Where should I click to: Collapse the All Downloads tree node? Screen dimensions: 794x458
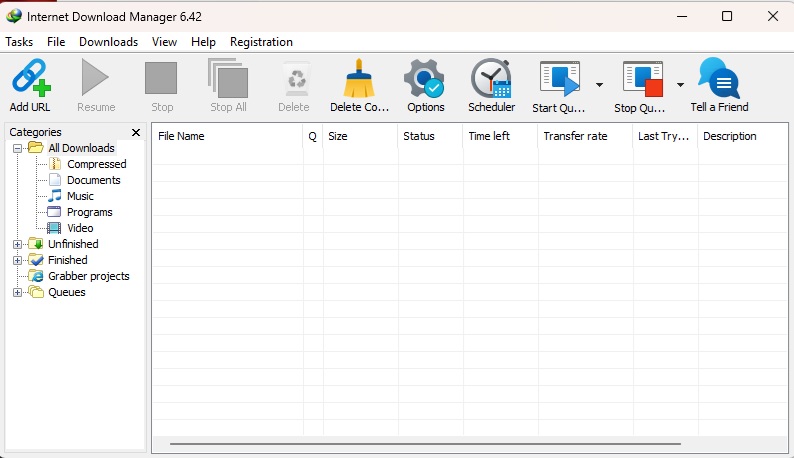point(18,148)
